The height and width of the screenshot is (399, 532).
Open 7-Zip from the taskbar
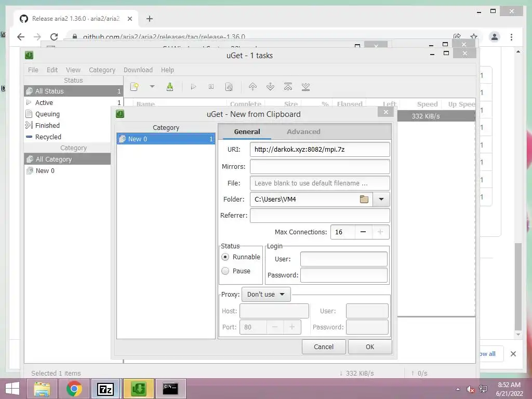pos(105,389)
